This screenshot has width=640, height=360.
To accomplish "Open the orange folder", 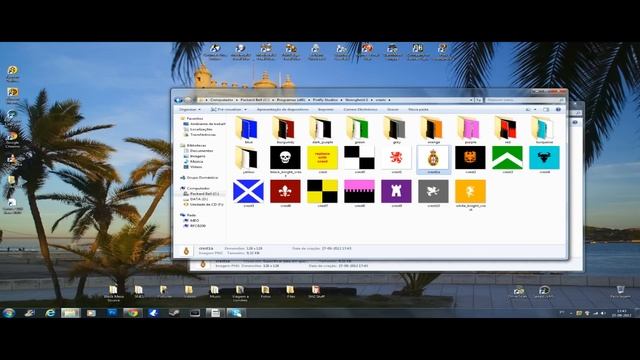I will pyautogui.click(x=433, y=129).
